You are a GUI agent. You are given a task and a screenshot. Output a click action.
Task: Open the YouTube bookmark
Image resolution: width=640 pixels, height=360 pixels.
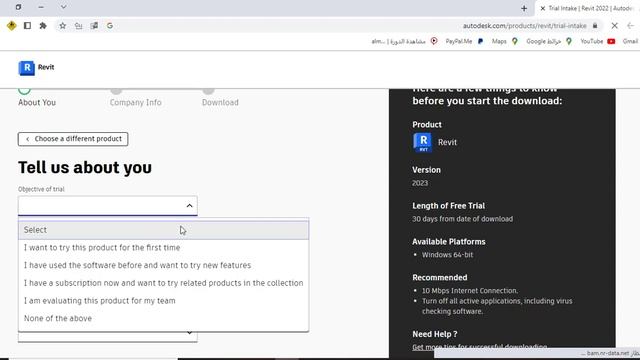[598, 41]
